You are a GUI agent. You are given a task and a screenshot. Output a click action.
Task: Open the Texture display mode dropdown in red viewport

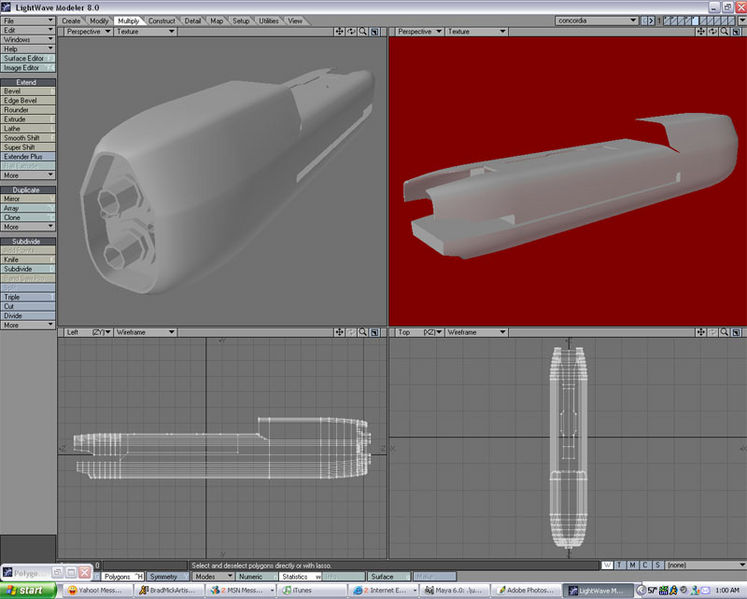[475, 32]
